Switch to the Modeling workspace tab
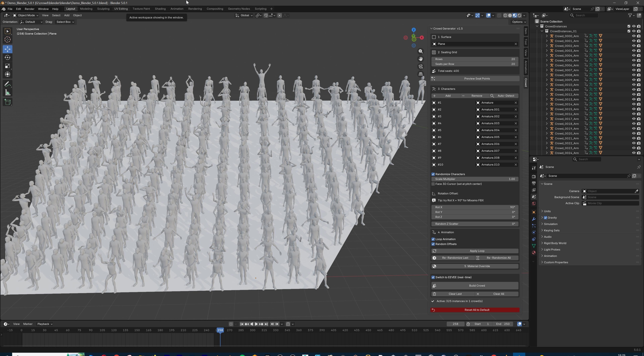 pyautogui.click(x=86, y=9)
